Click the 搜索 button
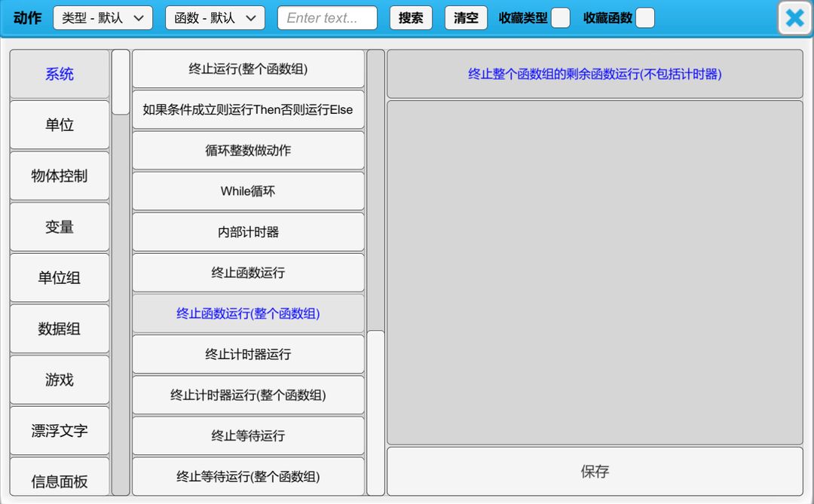 tap(411, 18)
